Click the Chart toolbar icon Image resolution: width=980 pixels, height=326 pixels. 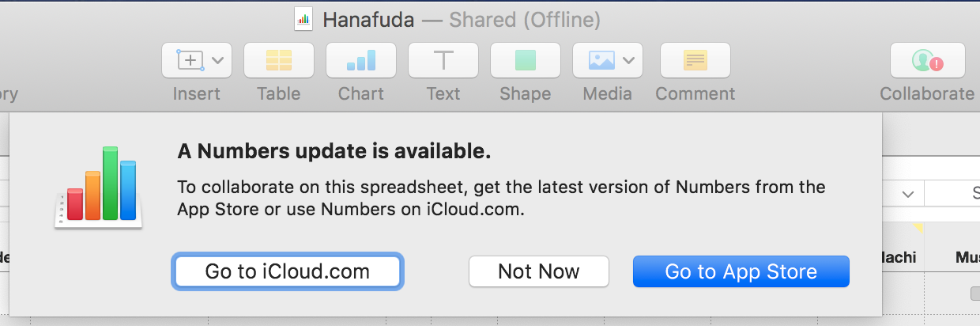pyautogui.click(x=361, y=60)
